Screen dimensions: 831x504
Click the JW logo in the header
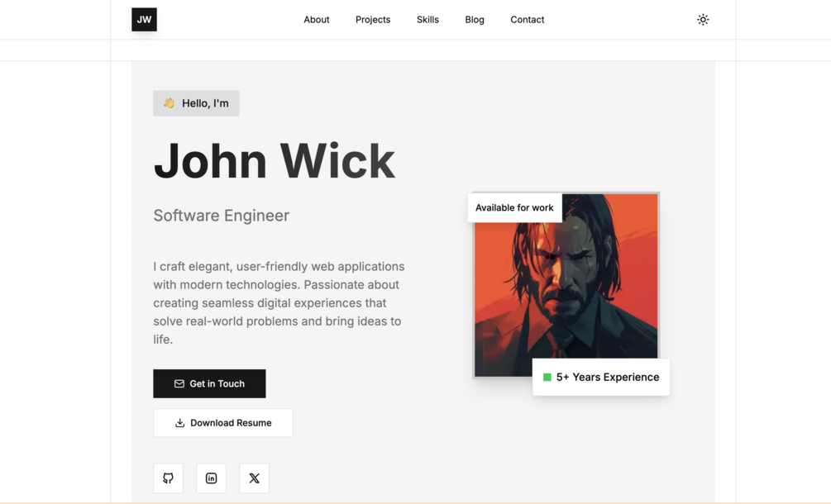(144, 20)
